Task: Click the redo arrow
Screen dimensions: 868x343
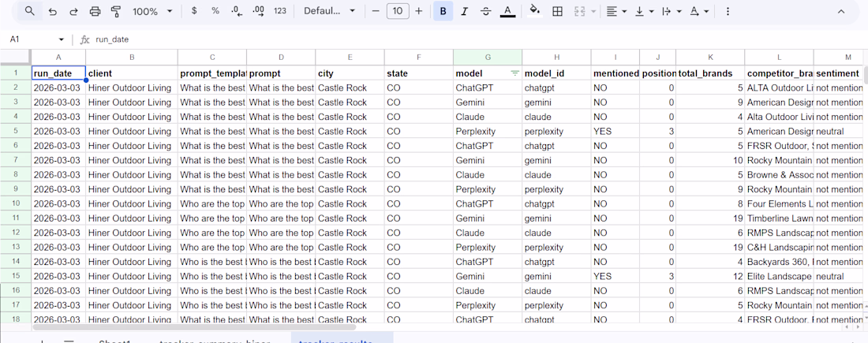Action: point(73,12)
